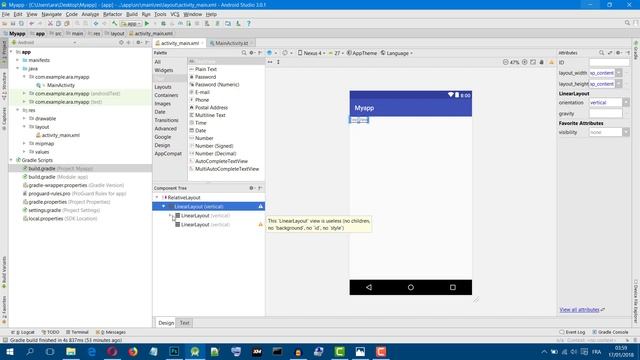
Task: Select Multiline Text in the Palette list
Action: (210, 115)
